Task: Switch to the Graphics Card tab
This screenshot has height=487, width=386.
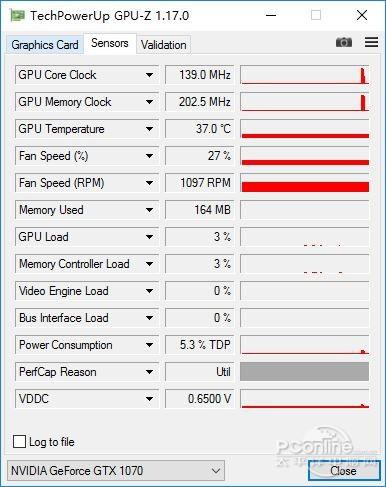Action: (45, 45)
